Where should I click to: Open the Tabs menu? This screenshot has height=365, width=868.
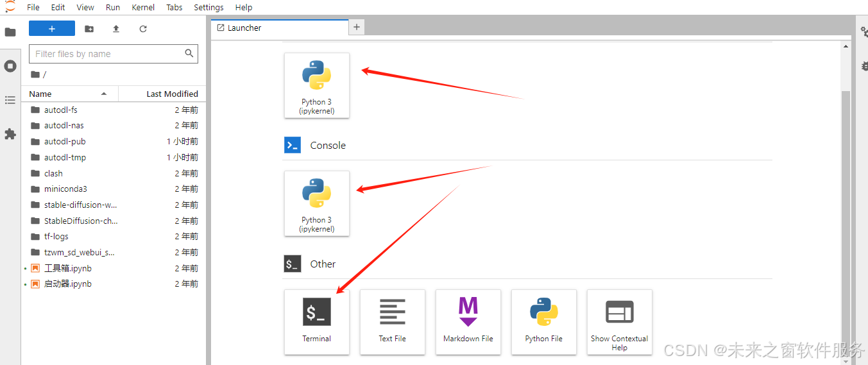(174, 8)
